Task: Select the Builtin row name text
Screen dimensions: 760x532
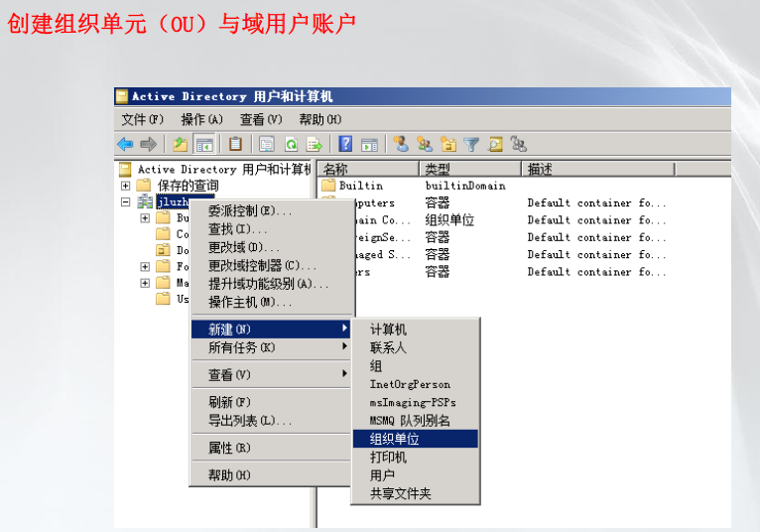Action: pos(361,186)
